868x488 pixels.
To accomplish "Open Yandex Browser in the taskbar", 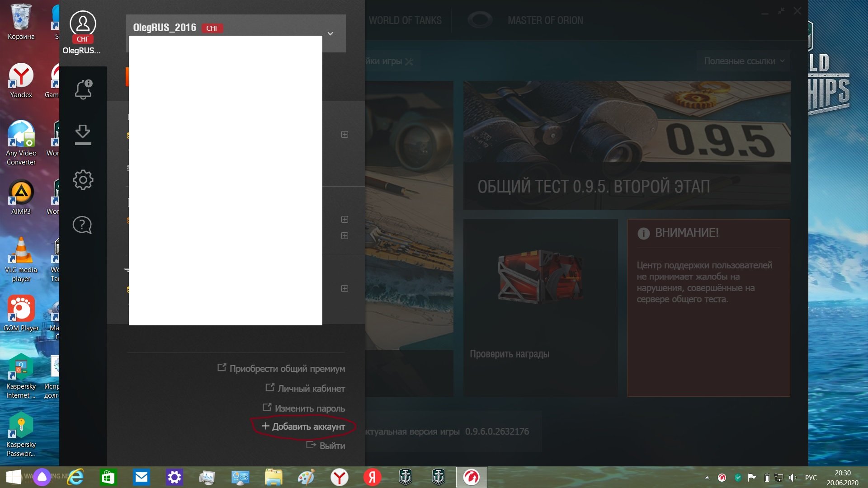I will [x=339, y=477].
